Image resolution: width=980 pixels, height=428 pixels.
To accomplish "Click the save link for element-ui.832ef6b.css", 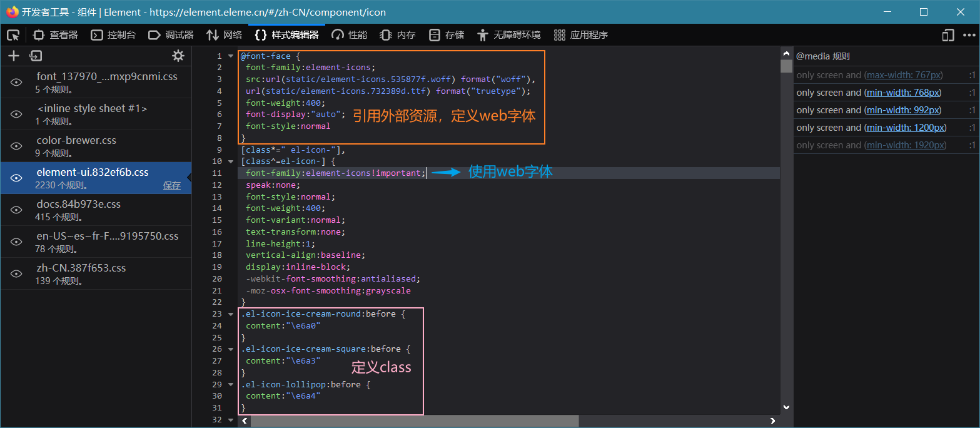I will point(172,185).
